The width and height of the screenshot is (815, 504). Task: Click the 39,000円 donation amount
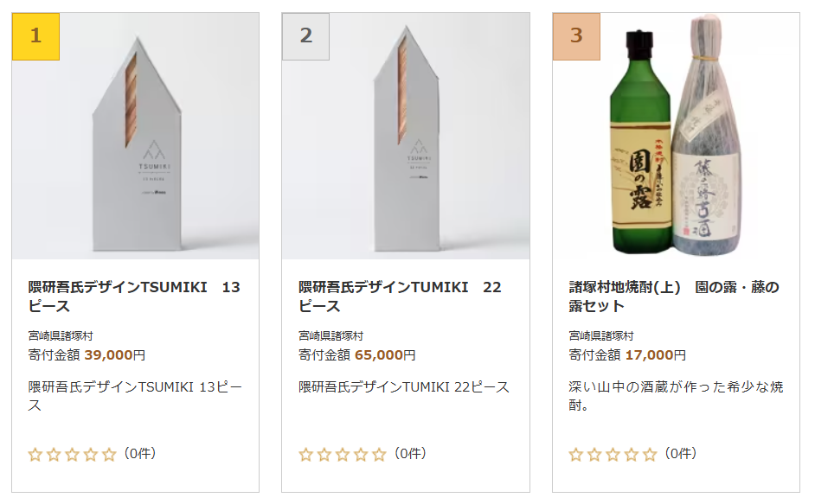coord(115,355)
